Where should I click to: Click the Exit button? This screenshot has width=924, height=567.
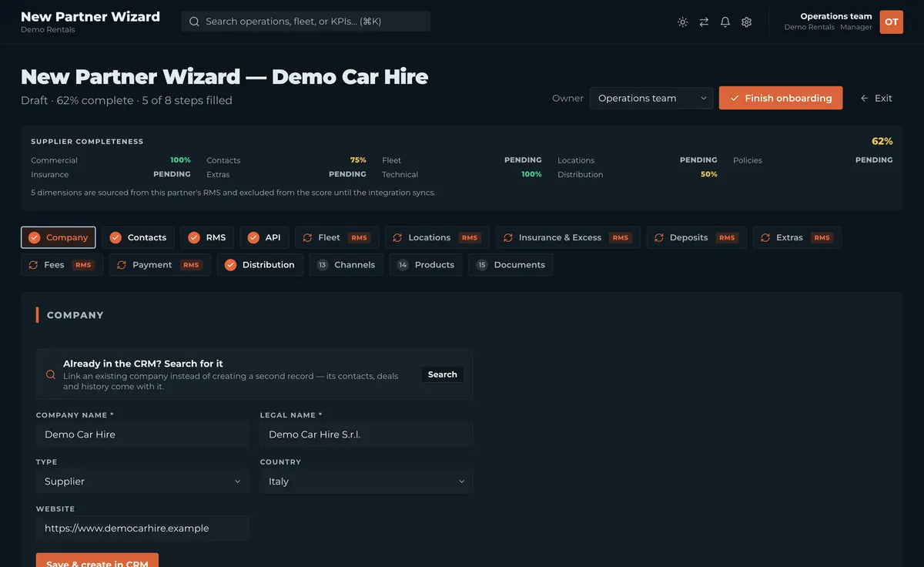[876, 98]
